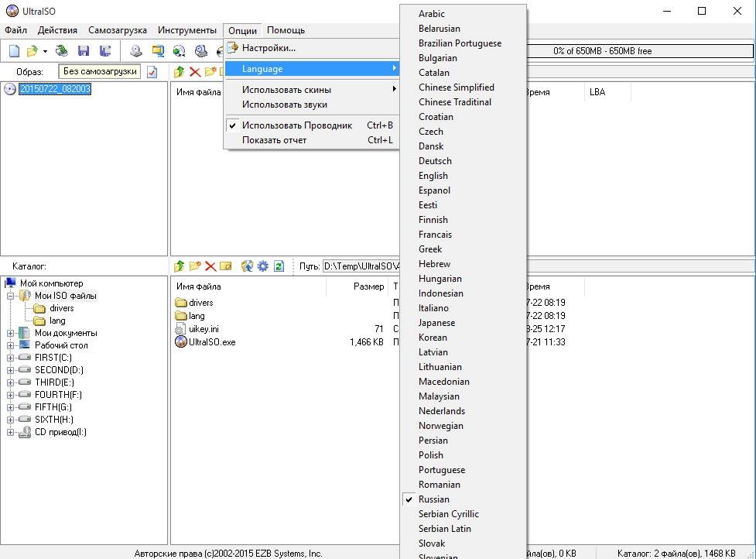Click the green Refresh icon in Каталог toolbar
Viewport: 756px width, 559px height.
(x=279, y=266)
